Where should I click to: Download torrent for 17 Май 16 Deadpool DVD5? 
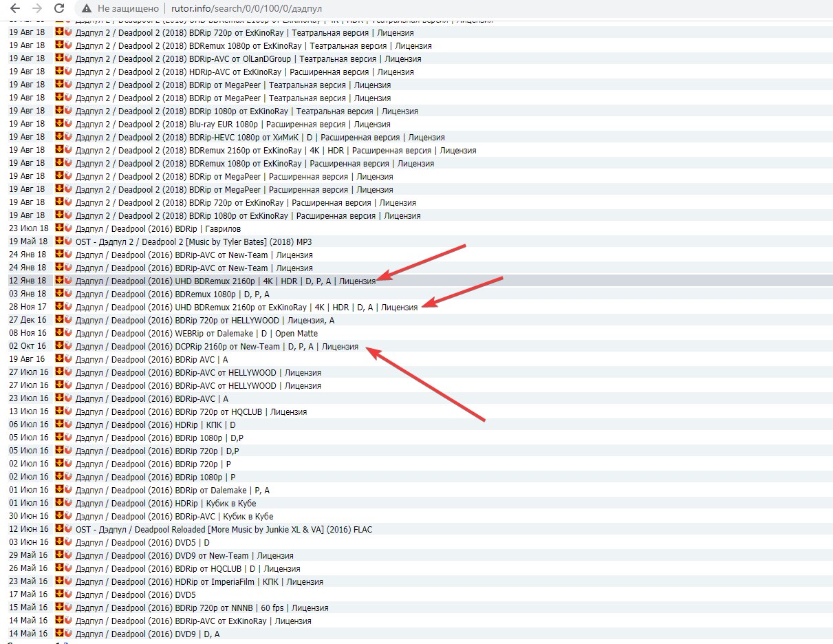59,594
